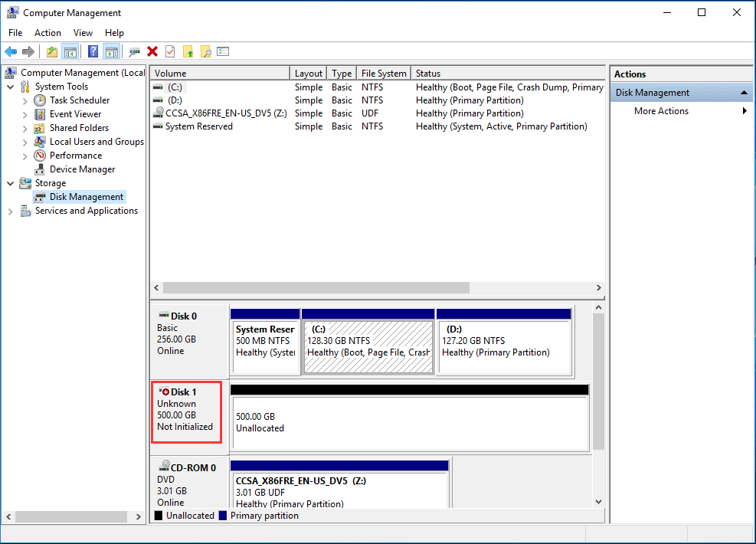Click the Forward navigation arrow

(28, 51)
